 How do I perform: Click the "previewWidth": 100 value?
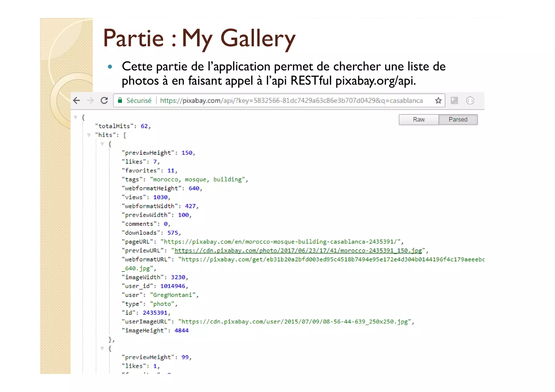[183, 215]
